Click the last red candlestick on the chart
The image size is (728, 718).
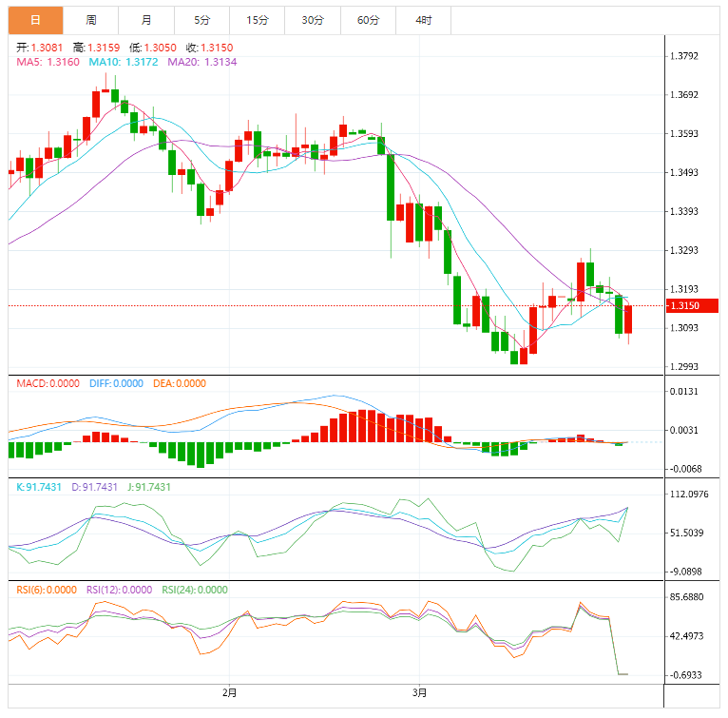[628, 320]
